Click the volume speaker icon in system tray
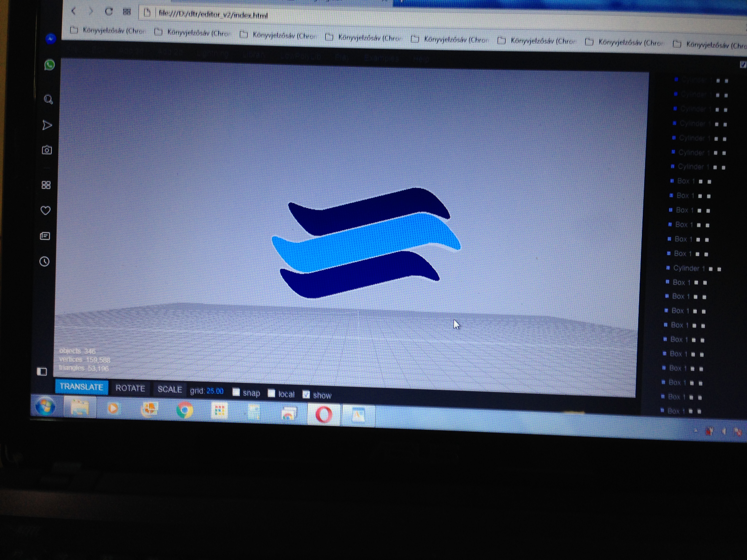Viewport: 747px width, 560px height. pos(724,431)
